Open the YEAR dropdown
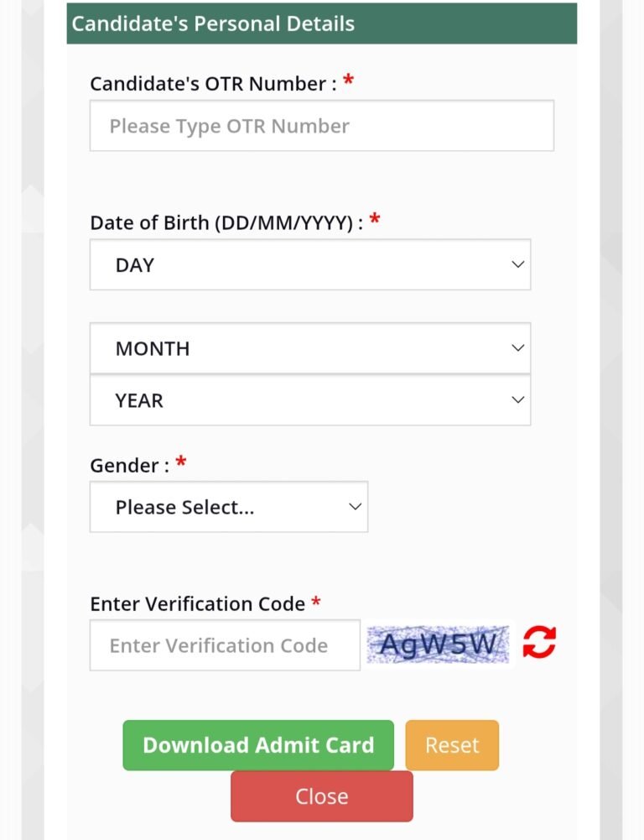 tap(309, 401)
